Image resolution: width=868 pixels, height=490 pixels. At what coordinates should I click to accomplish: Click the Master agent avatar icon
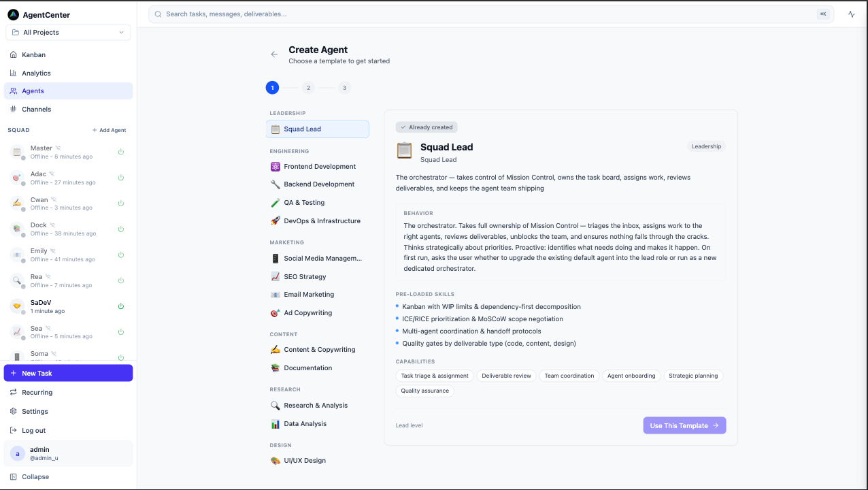17,152
